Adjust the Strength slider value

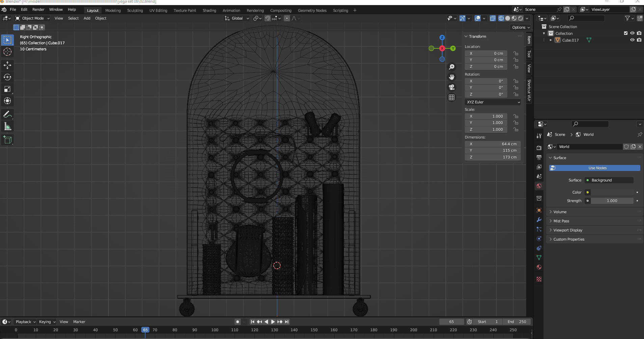point(612,201)
